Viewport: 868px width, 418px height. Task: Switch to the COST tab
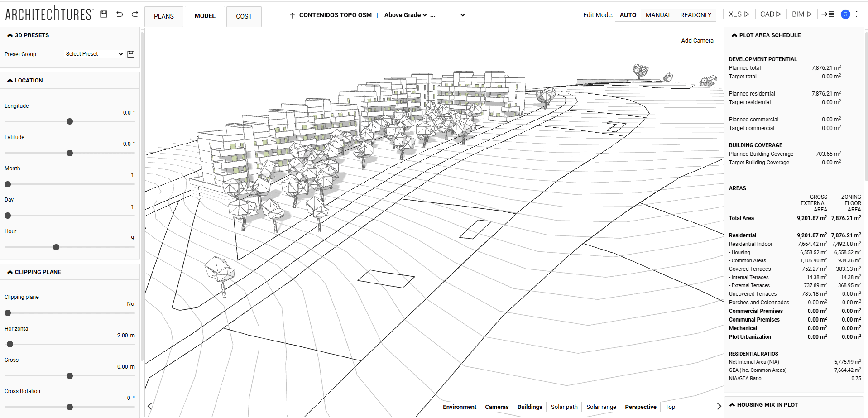(x=244, y=16)
